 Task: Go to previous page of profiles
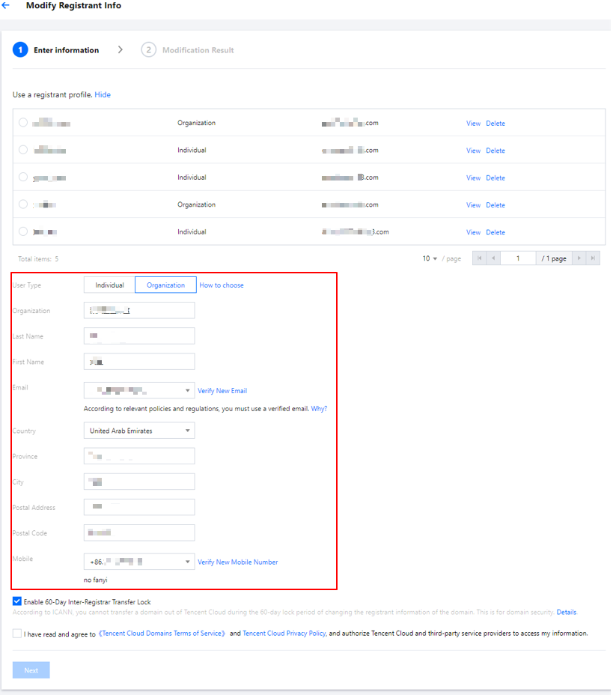tap(494, 258)
